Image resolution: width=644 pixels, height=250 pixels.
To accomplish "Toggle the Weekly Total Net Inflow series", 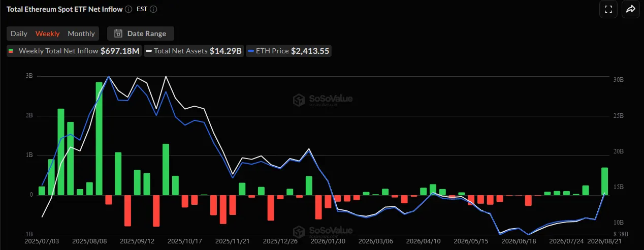I will click(74, 51).
